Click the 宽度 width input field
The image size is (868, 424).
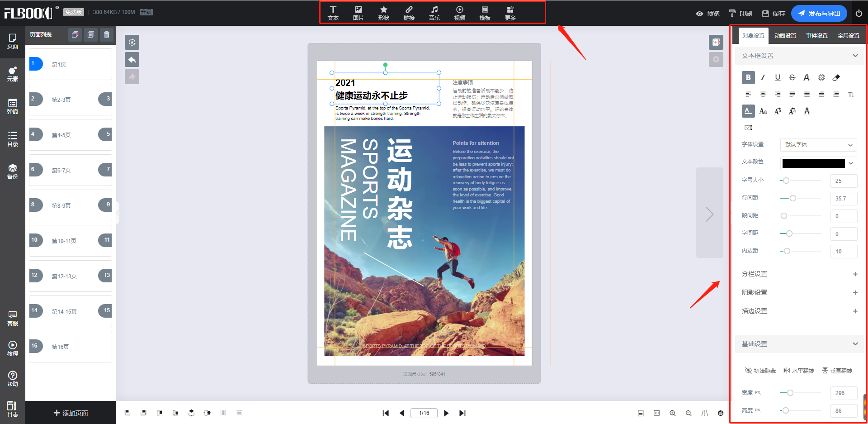click(x=844, y=393)
